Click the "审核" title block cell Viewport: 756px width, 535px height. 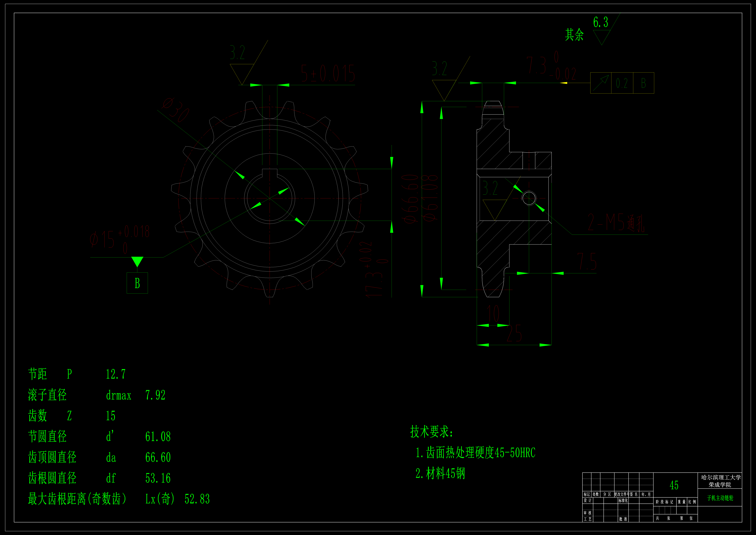[x=587, y=513]
